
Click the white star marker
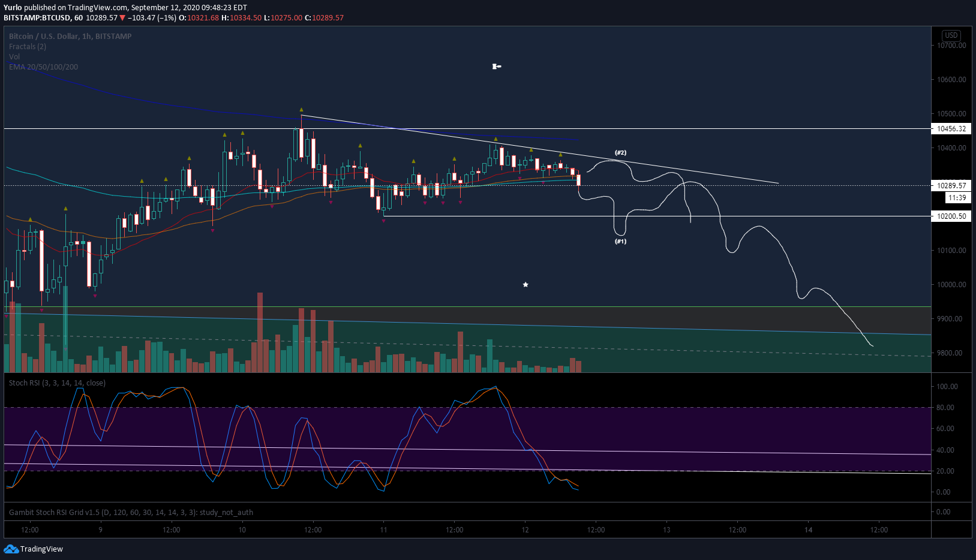(x=525, y=285)
